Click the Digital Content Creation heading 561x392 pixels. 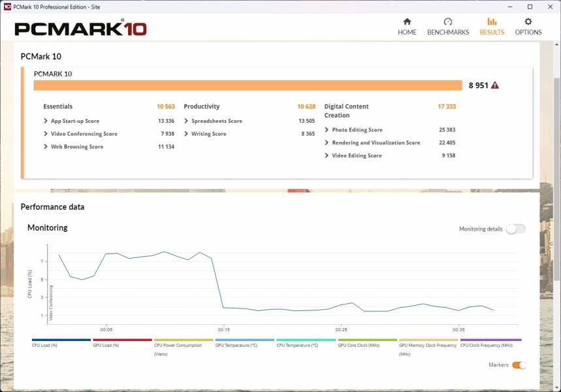click(x=346, y=110)
